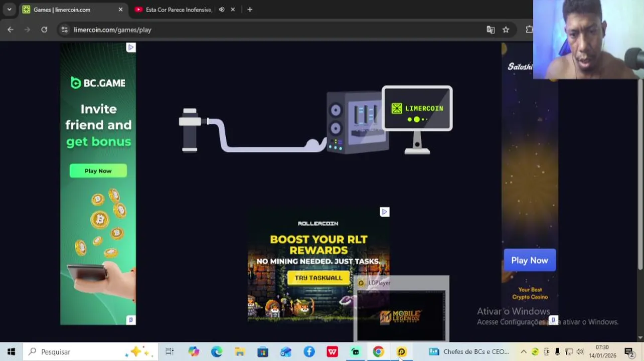Open the notification center icon
The height and width of the screenshot is (361, 644).
click(629, 352)
